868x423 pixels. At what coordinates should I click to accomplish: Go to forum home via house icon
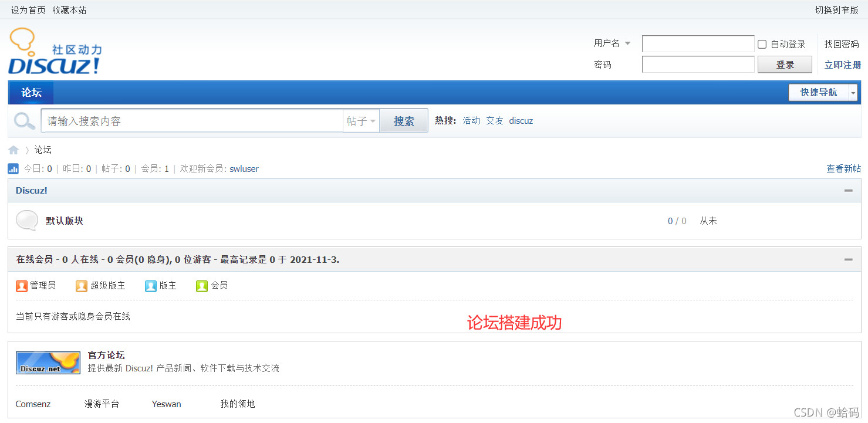click(13, 150)
